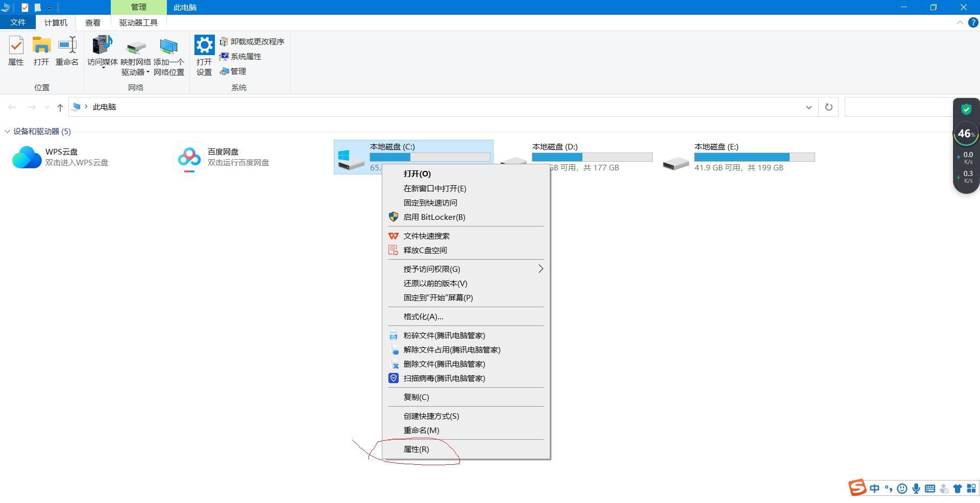Click into the search box
This screenshot has width=980, height=503.
898,107
